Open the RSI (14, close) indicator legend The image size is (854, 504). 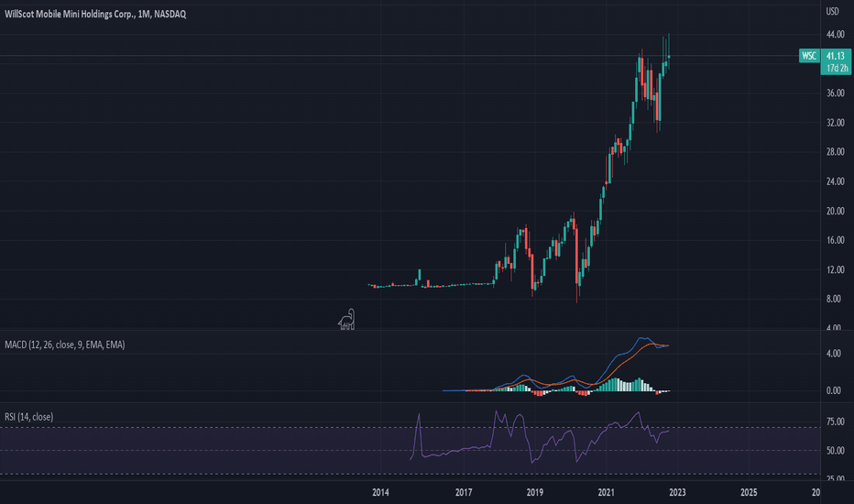click(29, 417)
